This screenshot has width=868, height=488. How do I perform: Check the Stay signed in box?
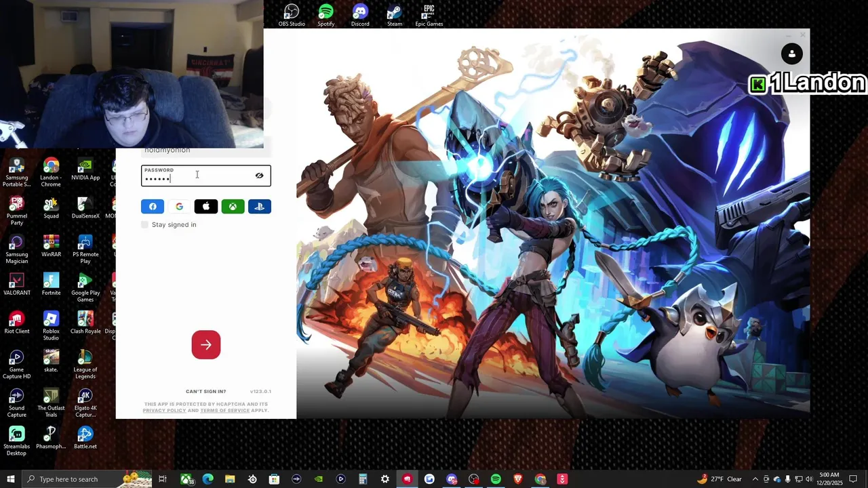click(144, 224)
